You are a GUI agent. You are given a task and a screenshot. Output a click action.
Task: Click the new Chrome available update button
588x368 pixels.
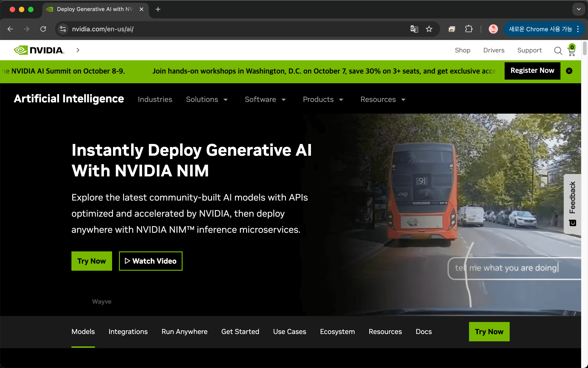coord(540,29)
